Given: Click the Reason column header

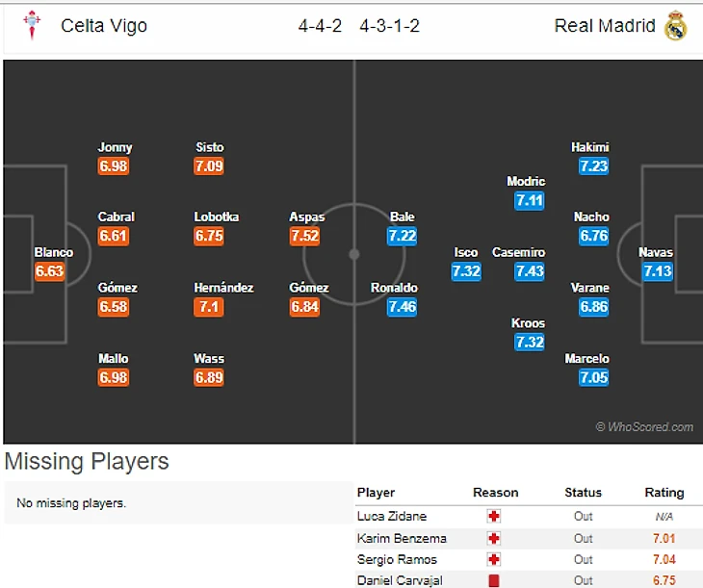Looking at the screenshot, I should tap(495, 493).
